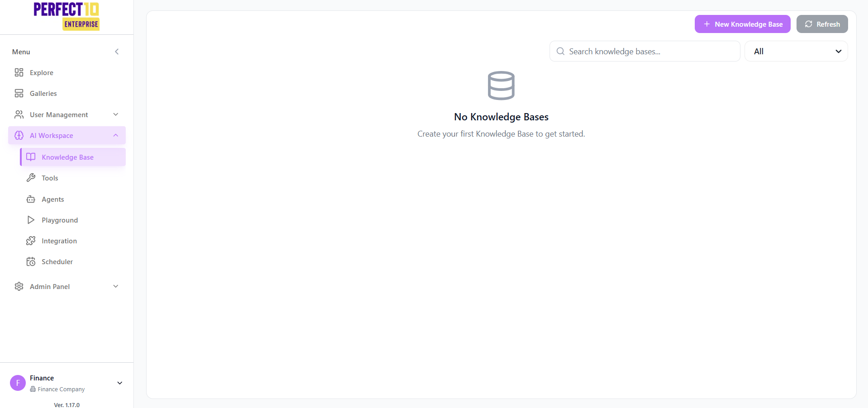The width and height of the screenshot is (868, 408).
Task: Go to Galleries
Action: (x=67, y=93)
